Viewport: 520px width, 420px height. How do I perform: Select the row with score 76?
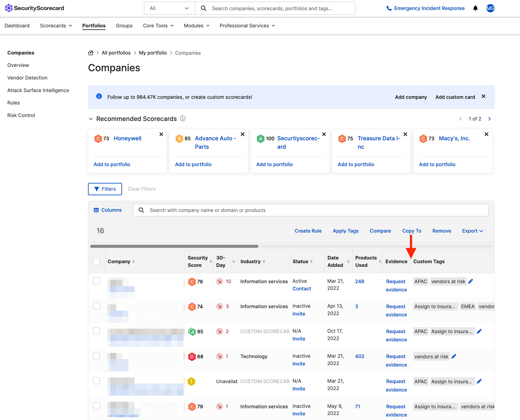[x=96, y=281]
